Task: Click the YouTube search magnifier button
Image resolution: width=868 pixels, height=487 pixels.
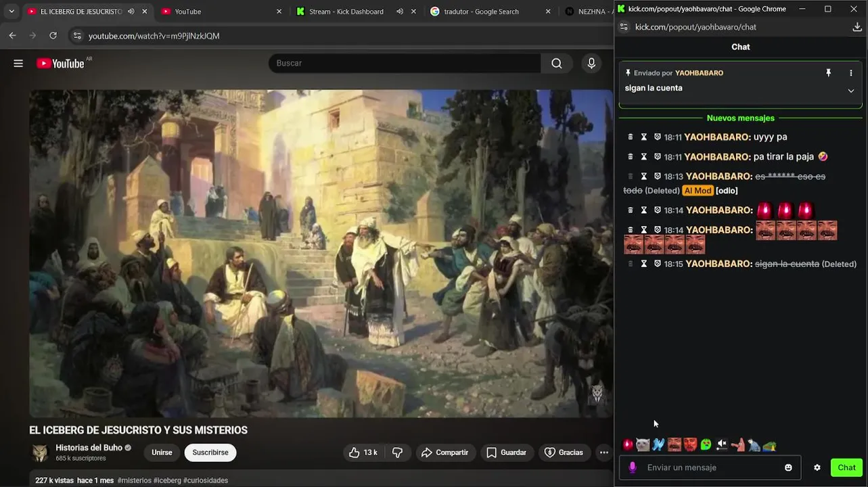Action: coord(557,63)
